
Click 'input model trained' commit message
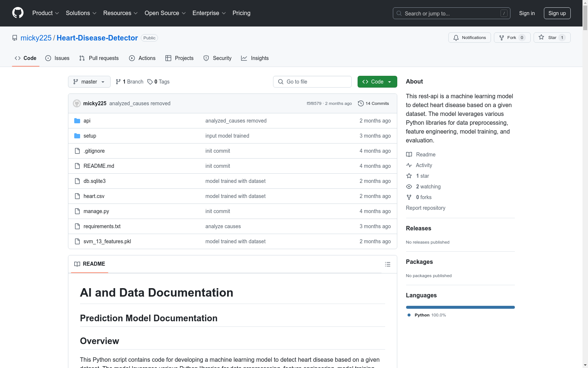point(227,136)
